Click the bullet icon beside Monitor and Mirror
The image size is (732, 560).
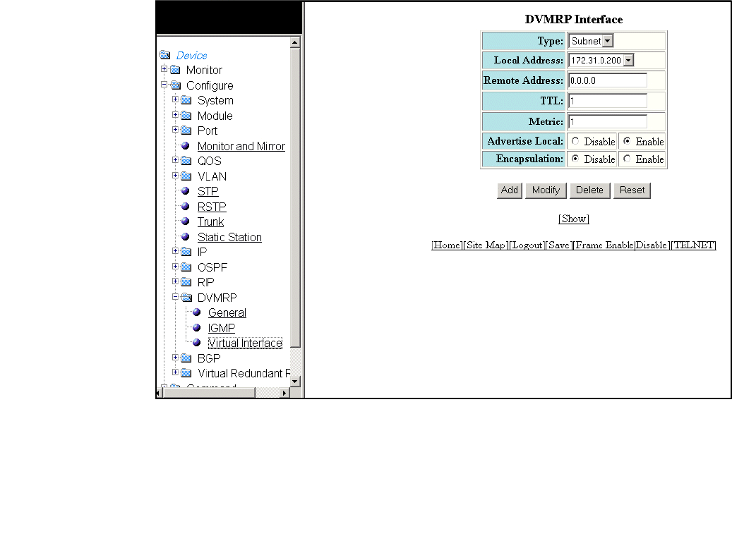click(x=186, y=146)
